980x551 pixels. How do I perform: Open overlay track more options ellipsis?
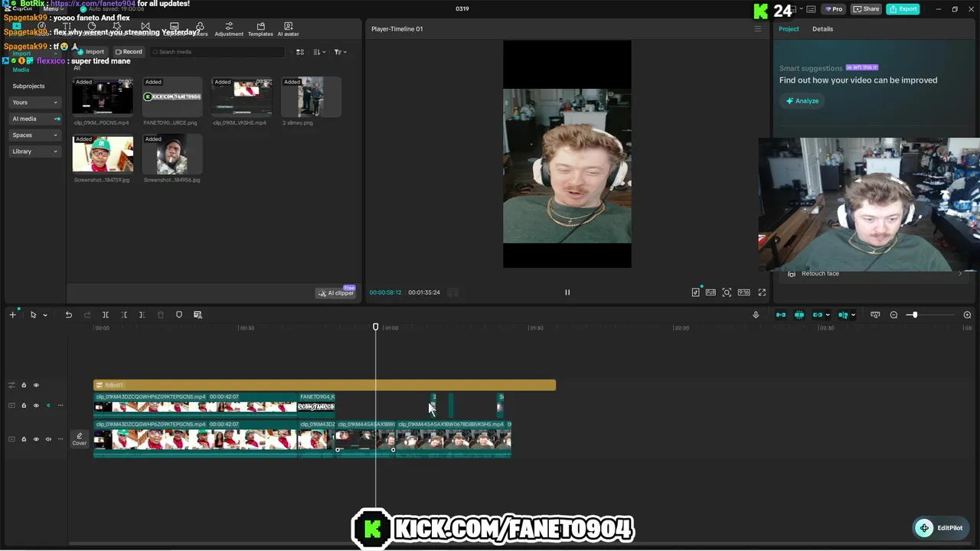tap(60, 406)
